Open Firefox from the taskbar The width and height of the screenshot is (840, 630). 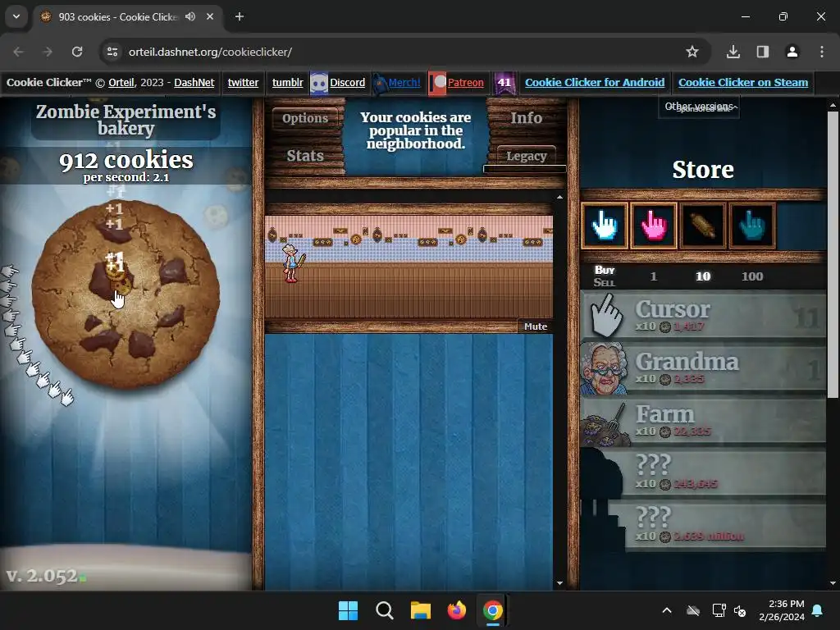(x=457, y=610)
